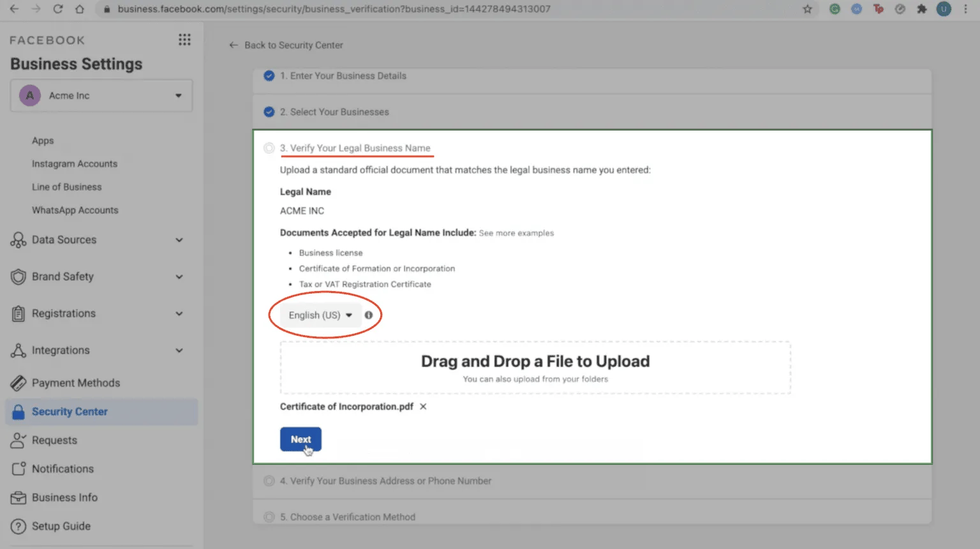Reload the page using browser refresh icon

click(57, 9)
